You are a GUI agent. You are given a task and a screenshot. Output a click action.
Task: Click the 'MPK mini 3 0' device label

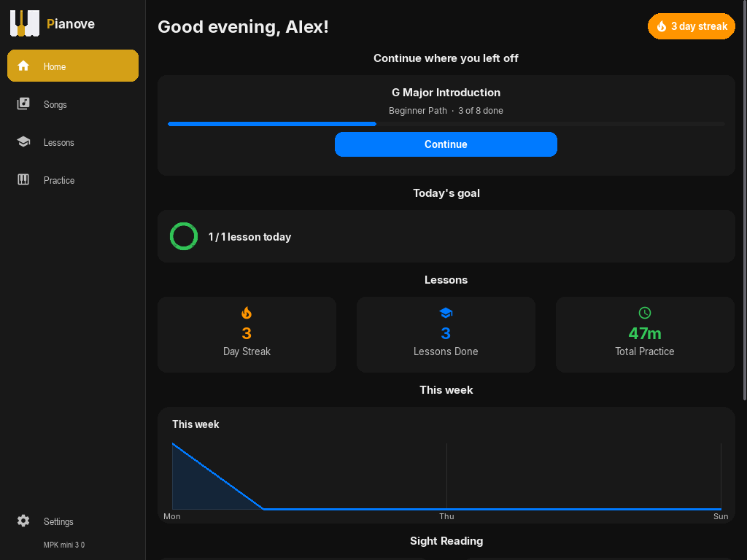click(x=64, y=545)
